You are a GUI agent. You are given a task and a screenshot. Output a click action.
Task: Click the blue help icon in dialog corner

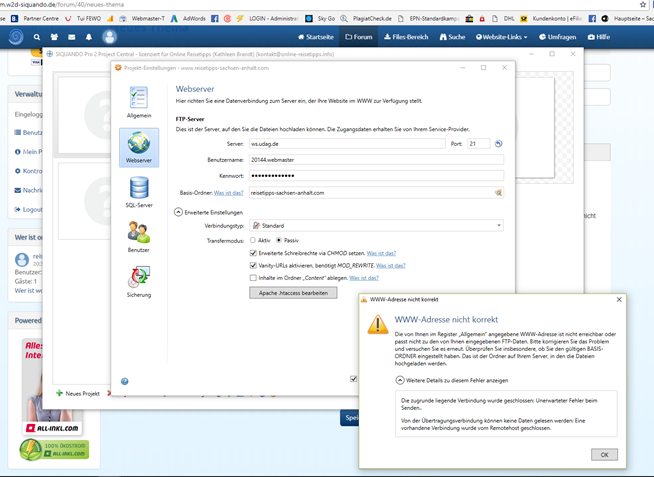click(x=125, y=381)
